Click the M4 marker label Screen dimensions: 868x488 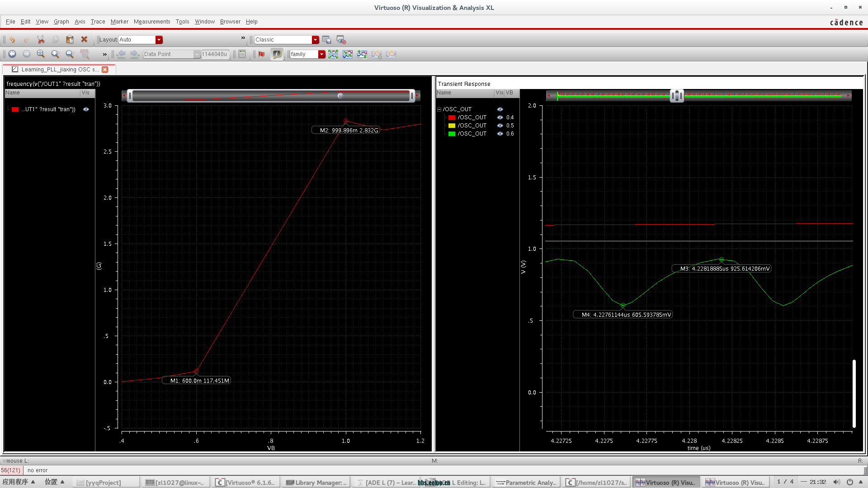[x=623, y=315]
